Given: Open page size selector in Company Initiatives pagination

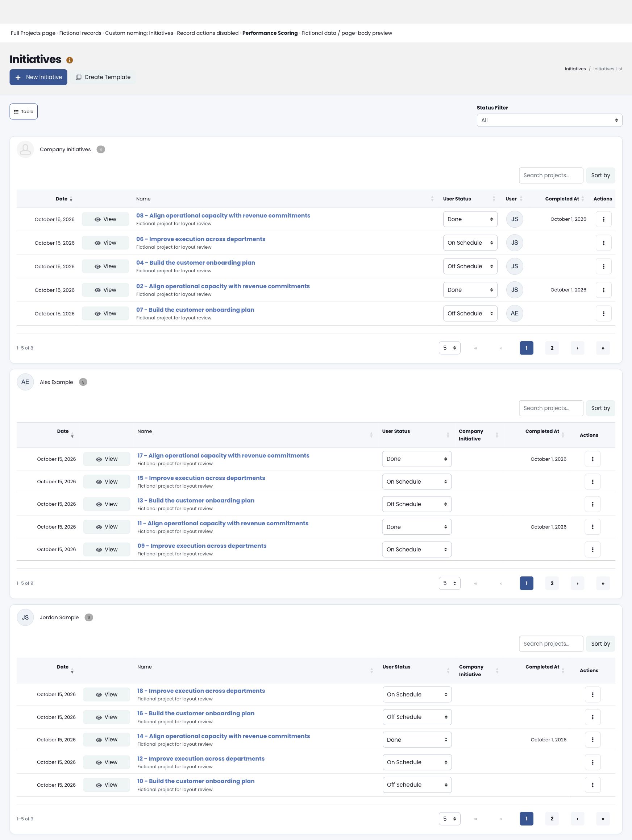Looking at the screenshot, I should (449, 348).
